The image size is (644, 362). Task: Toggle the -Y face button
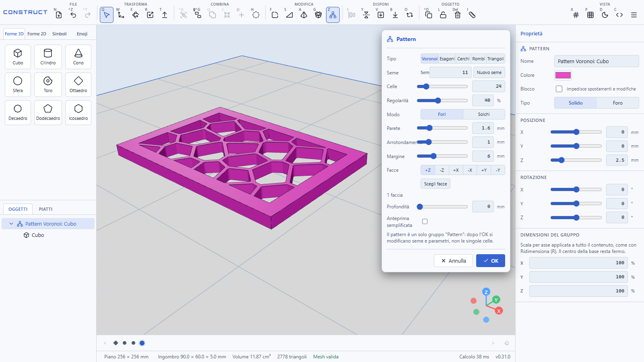498,170
